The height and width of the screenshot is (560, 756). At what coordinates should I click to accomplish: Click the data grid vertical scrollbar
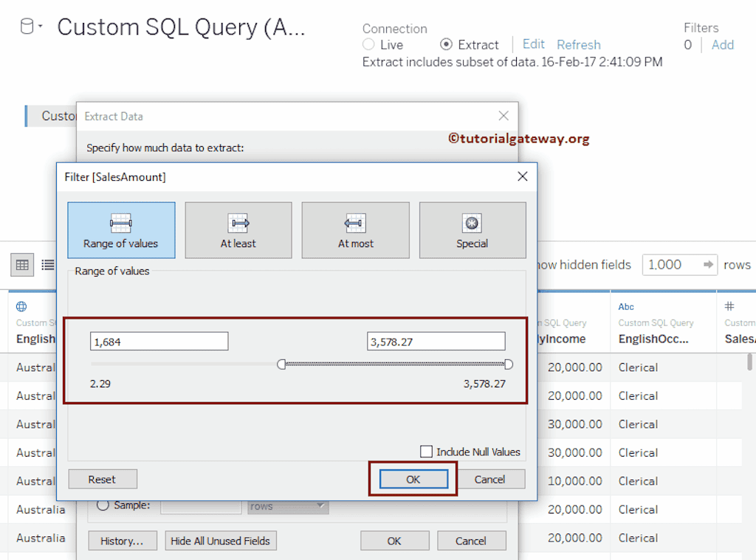click(750, 362)
